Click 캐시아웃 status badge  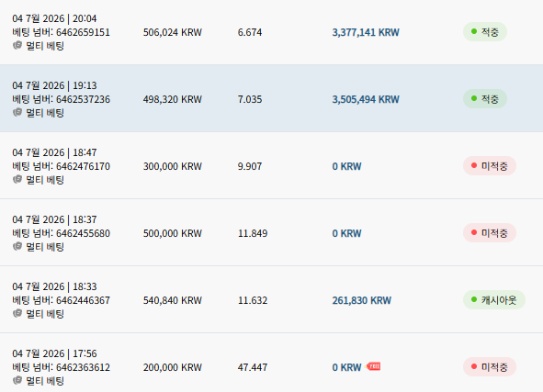tap(494, 300)
